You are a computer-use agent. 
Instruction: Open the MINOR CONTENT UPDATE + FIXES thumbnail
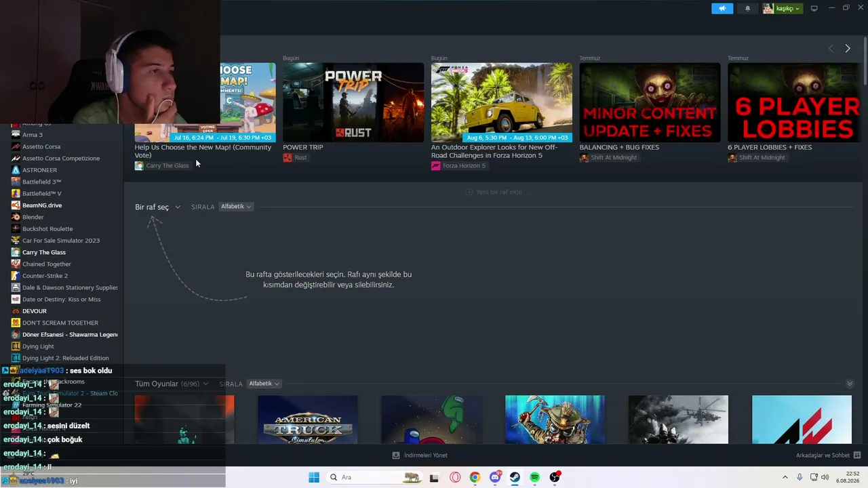[650, 102]
